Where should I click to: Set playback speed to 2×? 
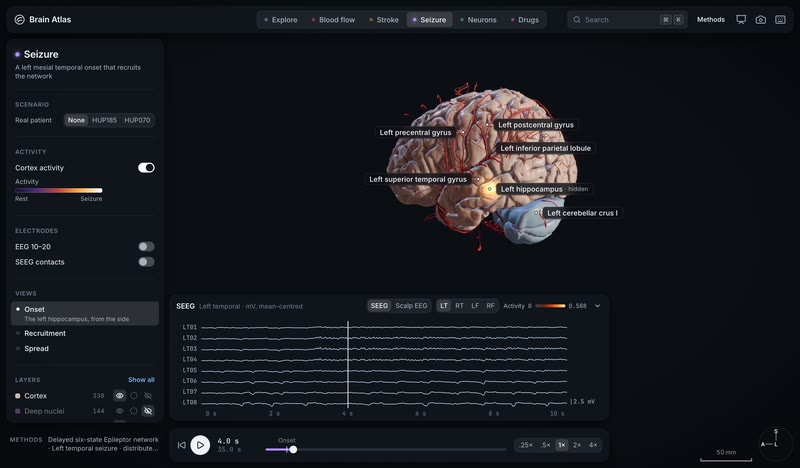[x=577, y=445]
